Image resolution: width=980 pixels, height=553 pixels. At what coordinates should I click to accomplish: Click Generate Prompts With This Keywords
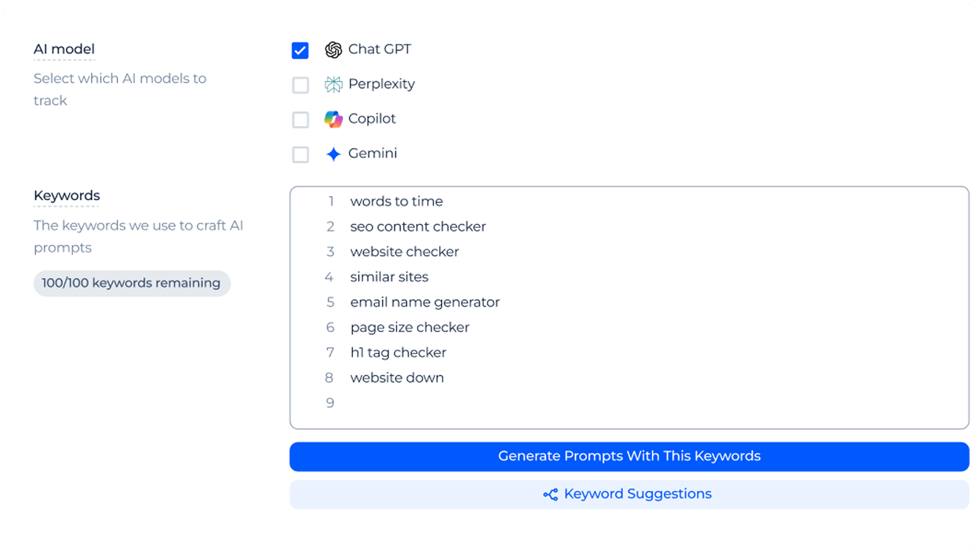click(x=628, y=457)
